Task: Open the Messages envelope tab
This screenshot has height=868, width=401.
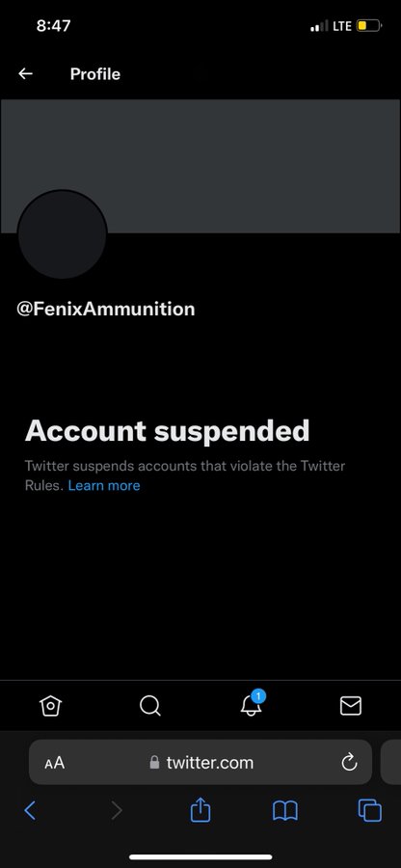Action: tap(351, 705)
